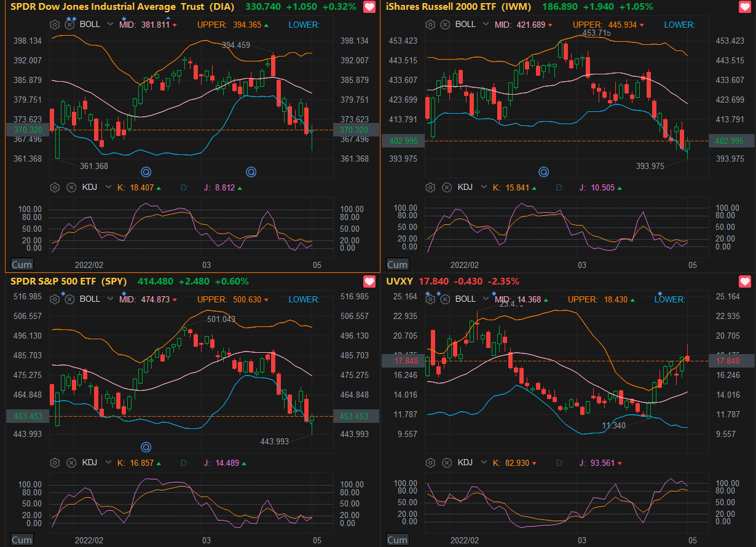Remove BOLL indicator from IWM chart
This screenshot has height=547, width=756.
click(445, 25)
